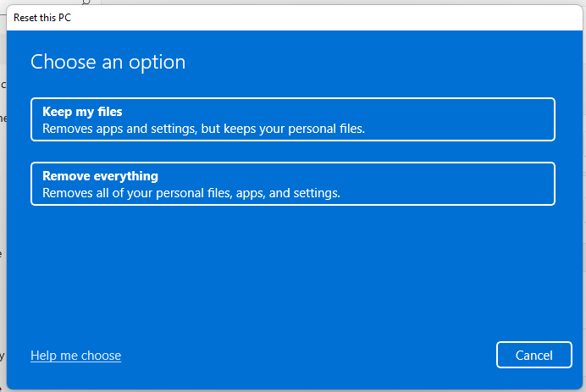Click 'Removes apps and settings' description text
Image resolution: width=586 pixels, height=392 pixels.
203,129
